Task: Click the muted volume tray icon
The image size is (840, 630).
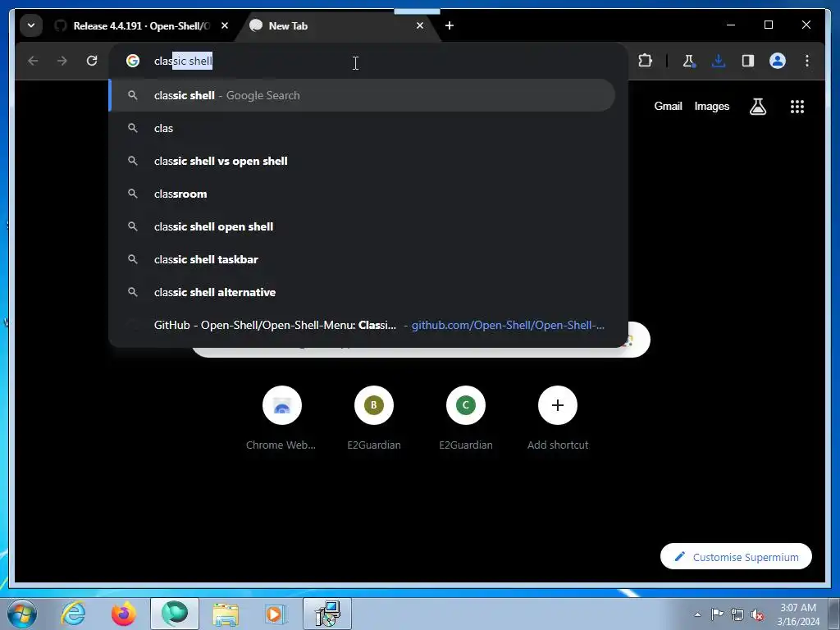Action: (x=757, y=614)
